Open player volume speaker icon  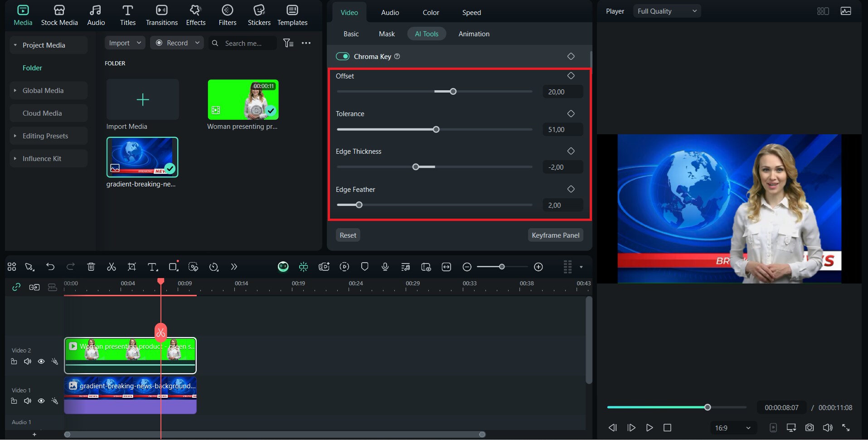pyautogui.click(x=828, y=427)
